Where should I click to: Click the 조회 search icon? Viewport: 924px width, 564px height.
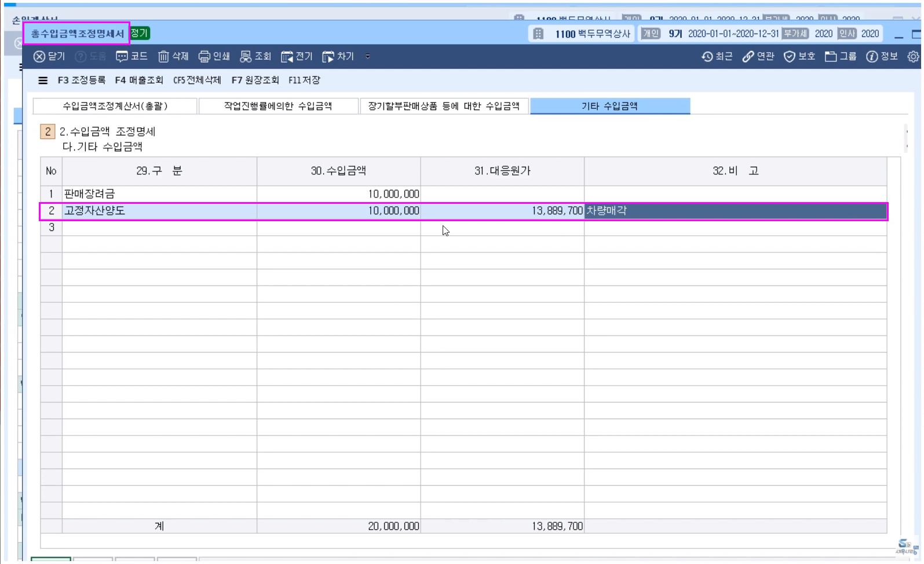tap(246, 57)
